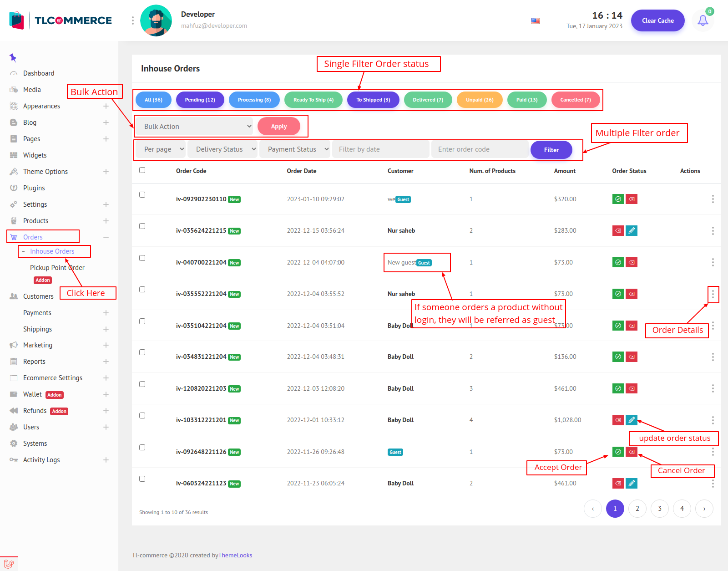Viewport: 728px width, 571px height.
Task: Filter orders by Pending (12) tab
Action: pyautogui.click(x=200, y=100)
